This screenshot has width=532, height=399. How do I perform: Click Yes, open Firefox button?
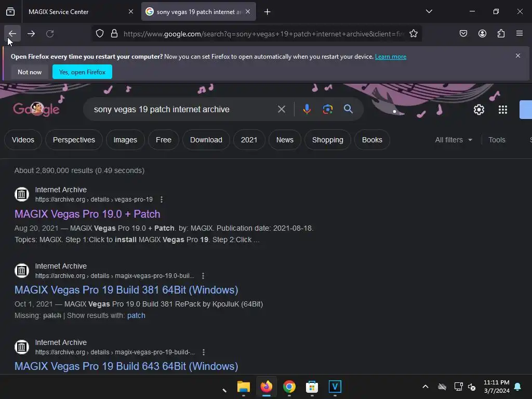coord(82,72)
